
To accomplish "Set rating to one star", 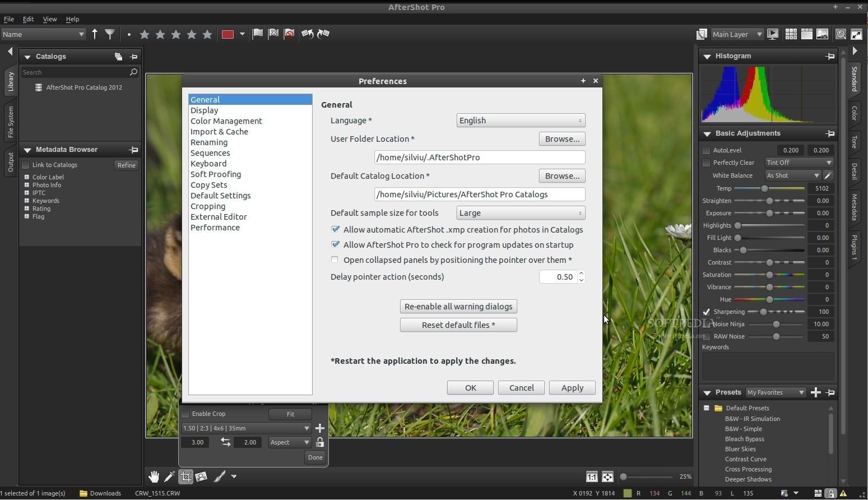I will pyautogui.click(x=145, y=34).
